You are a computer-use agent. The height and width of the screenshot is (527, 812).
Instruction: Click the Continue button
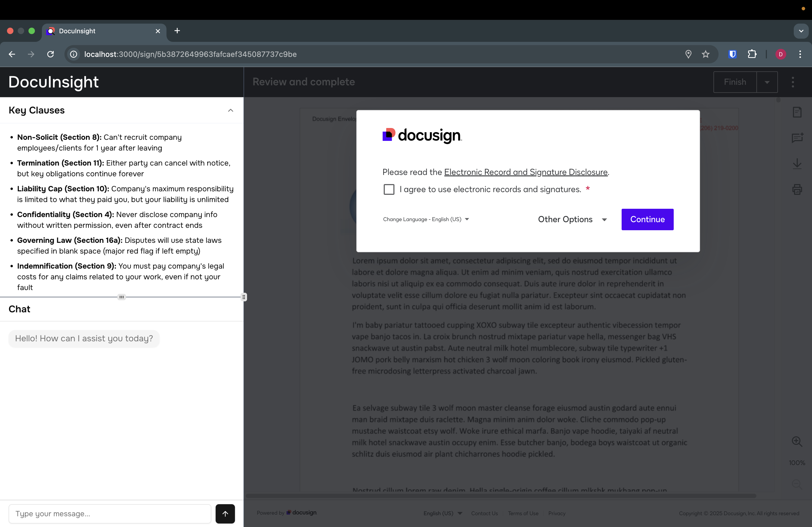tap(647, 219)
